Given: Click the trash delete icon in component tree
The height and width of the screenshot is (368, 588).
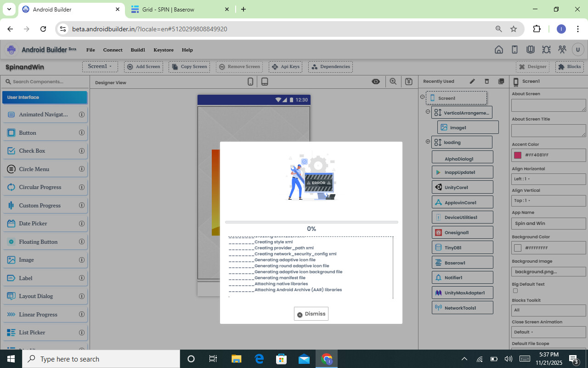Looking at the screenshot, I should pyautogui.click(x=487, y=81).
